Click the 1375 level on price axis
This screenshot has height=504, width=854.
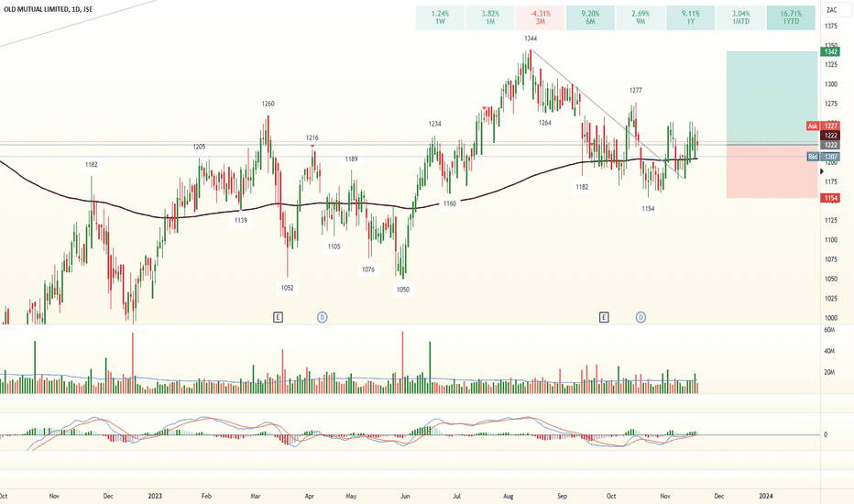click(x=831, y=27)
